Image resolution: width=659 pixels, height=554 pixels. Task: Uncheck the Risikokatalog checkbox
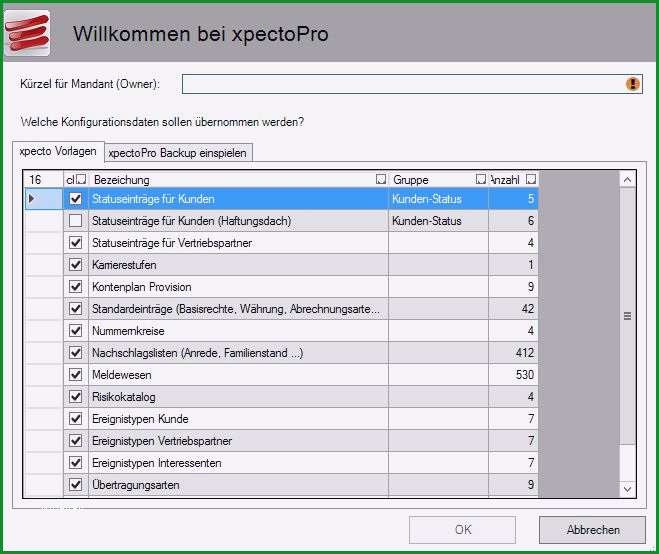click(x=76, y=396)
